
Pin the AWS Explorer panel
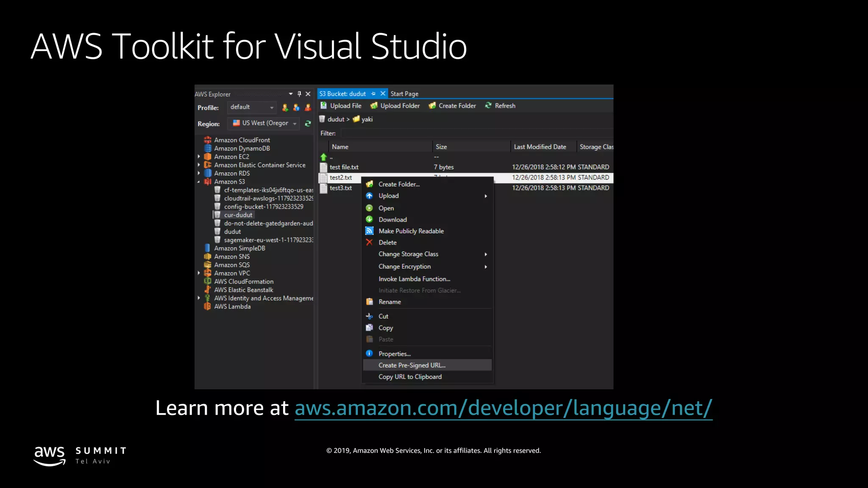point(299,94)
